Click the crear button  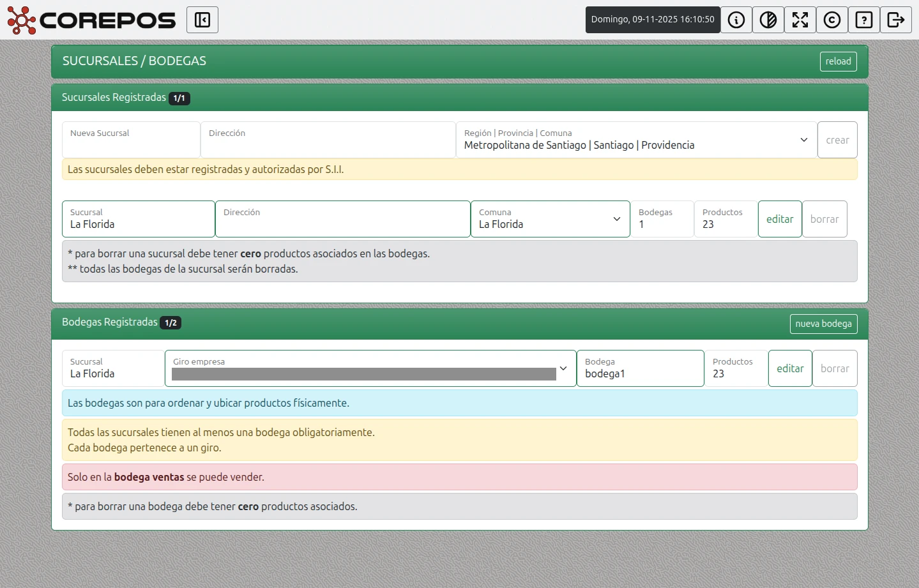pyautogui.click(x=837, y=140)
